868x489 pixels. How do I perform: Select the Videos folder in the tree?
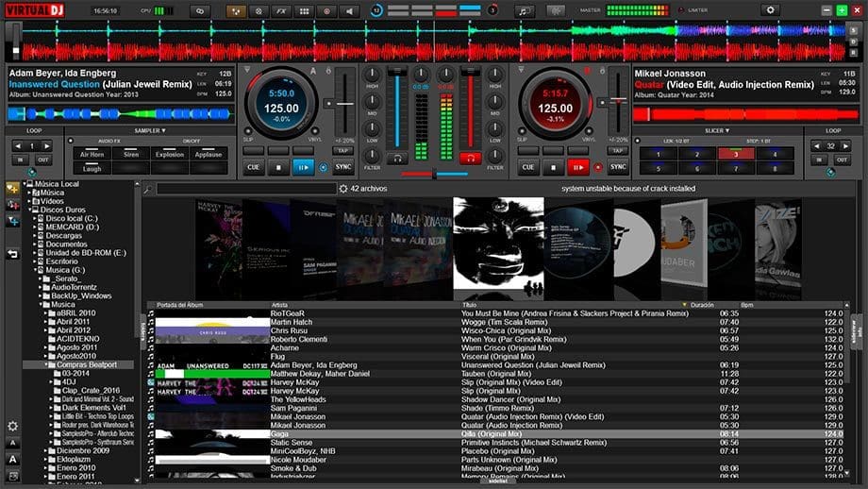click(x=52, y=202)
